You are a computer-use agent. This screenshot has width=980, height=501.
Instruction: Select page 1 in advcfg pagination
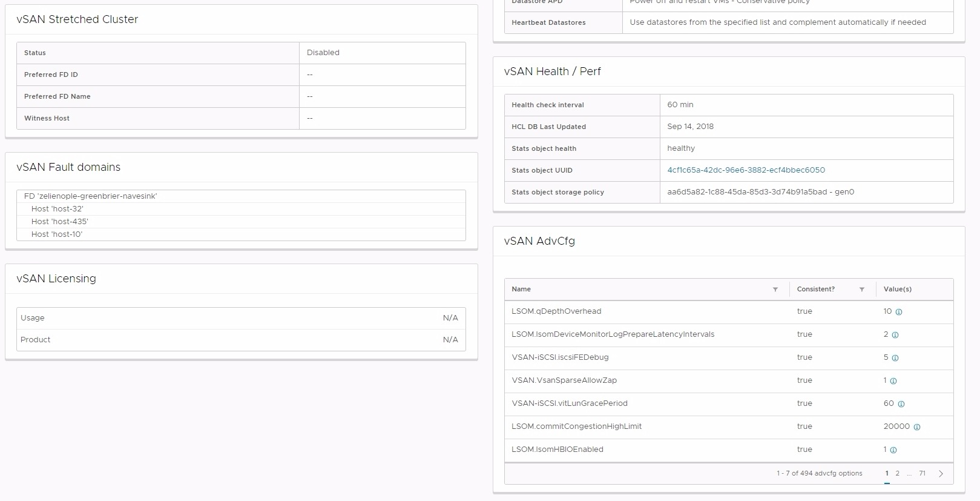coord(887,474)
